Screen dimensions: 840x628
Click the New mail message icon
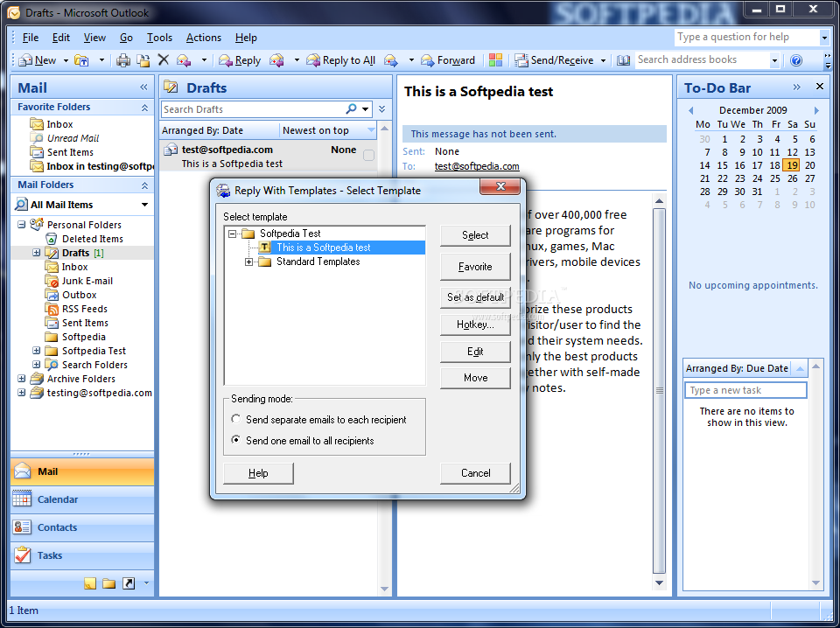pyautogui.click(x=38, y=60)
